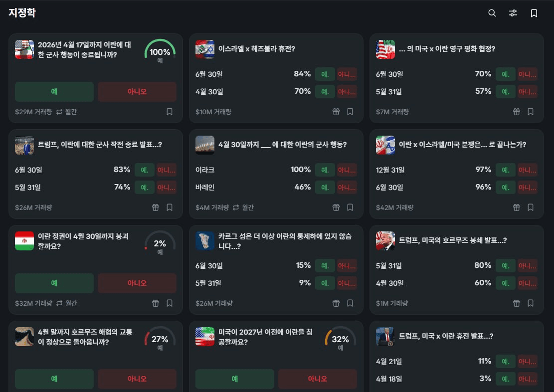The height and width of the screenshot is (392, 554).
Task: Select 예 for 이라크 outcome
Action: pyautogui.click(x=325, y=170)
